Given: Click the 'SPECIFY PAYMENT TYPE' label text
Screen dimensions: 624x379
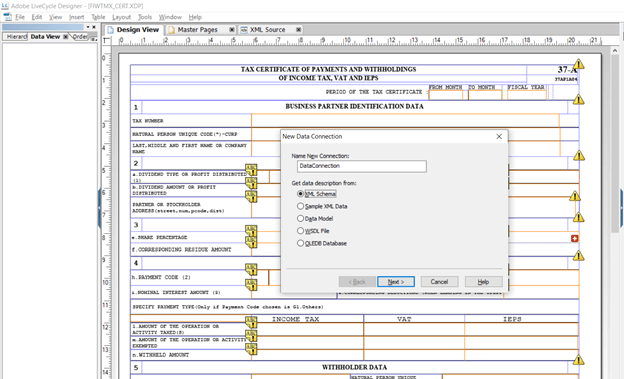Looking at the screenshot, I should 228,307.
